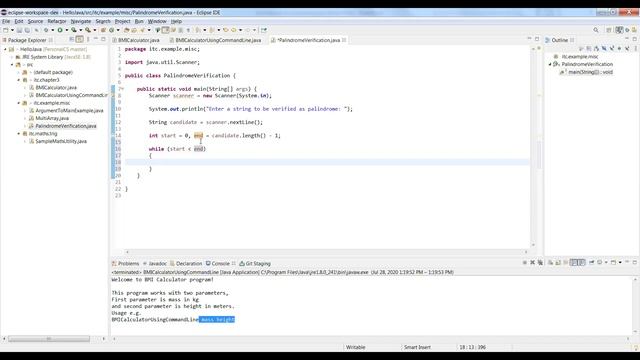Toggle Link with Editor in Package Explorer
This screenshot has height=360, width=640.
80,39
